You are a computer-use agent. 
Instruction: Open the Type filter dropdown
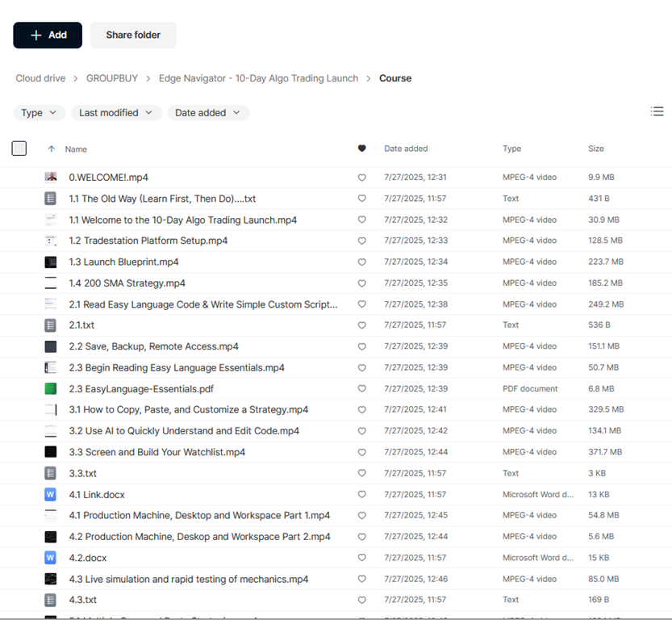[39, 113]
